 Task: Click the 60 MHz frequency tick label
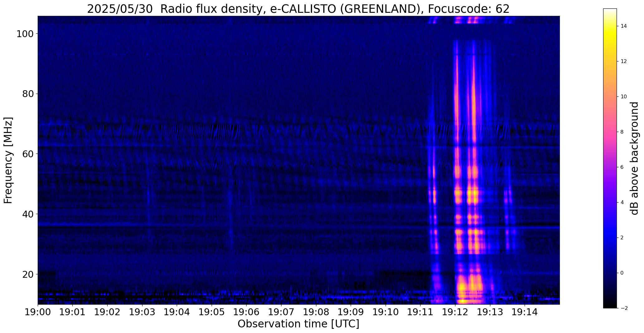(28, 154)
